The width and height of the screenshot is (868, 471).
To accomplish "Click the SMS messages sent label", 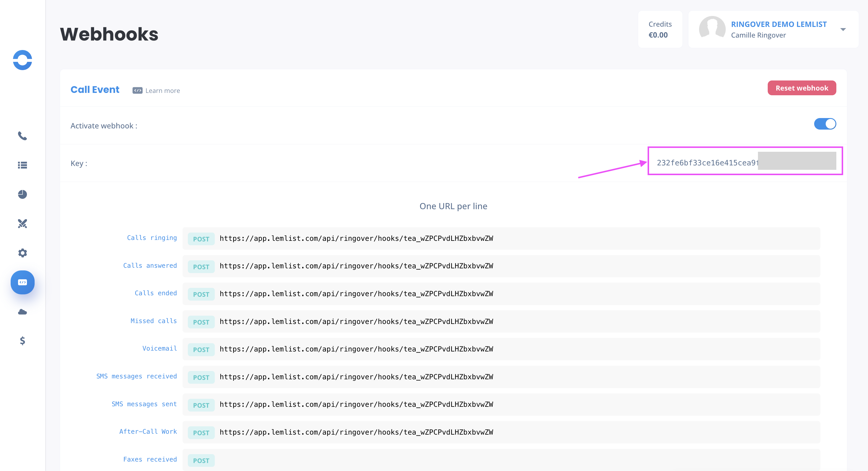I will (x=144, y=404).
